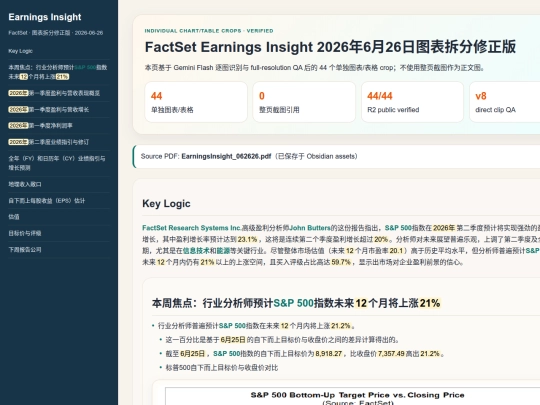Open the 目标价与评级 sidebar item

pos(25,233)
